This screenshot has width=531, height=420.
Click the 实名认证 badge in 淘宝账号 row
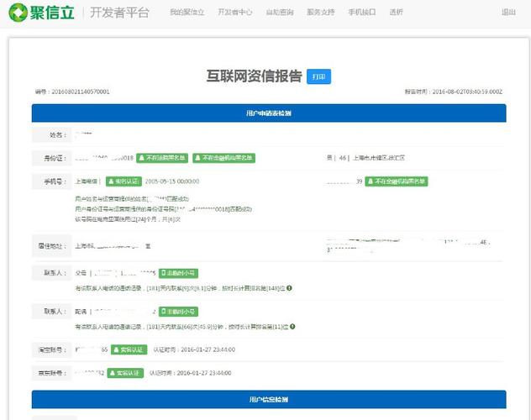point(129,349)
